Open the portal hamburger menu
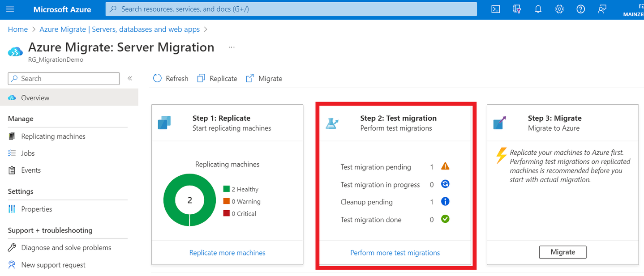 (10, 9)
